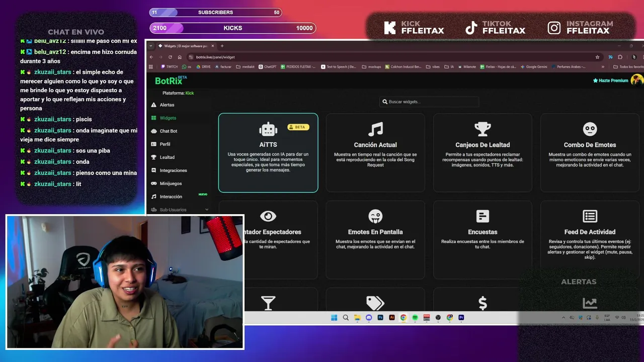The height and width of the screenshot is (362, 644).
Task: Click the Minijuegos gamepad icon
Action: 154,183
